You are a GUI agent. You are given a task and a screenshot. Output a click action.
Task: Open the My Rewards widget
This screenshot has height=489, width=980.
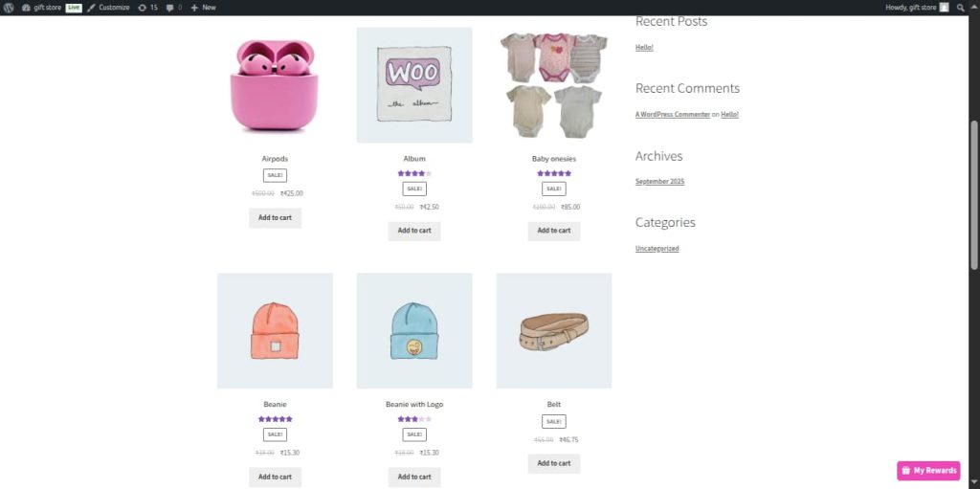[928, 470]
